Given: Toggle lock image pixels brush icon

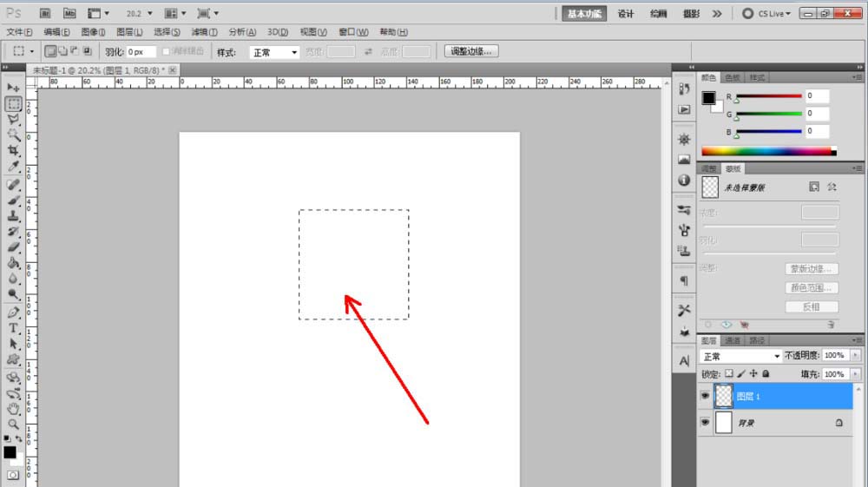Looking at the screenshot, I should tap(741, 373).
